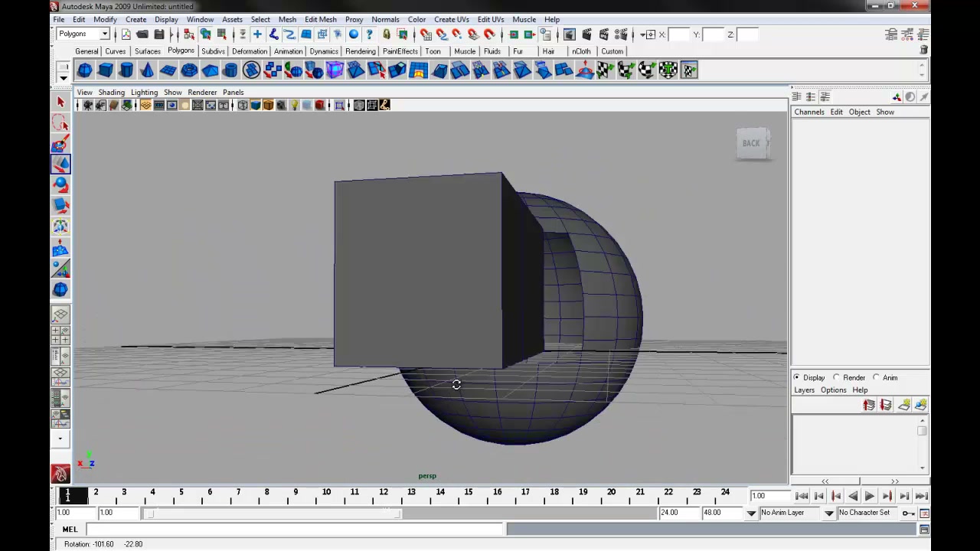Select the Lasso tool
The width and height of the screenshot is (980, 551).
[60, 122]
